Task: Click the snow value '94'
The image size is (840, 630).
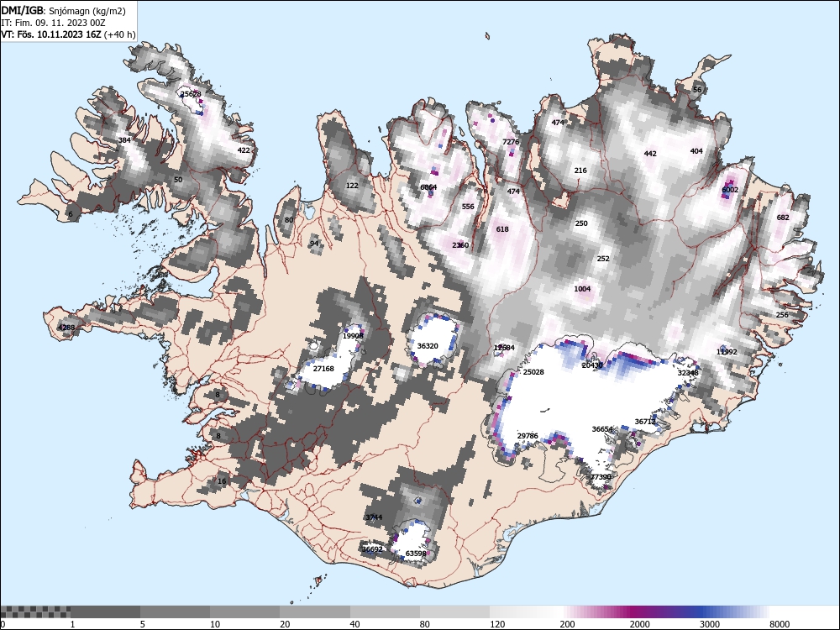Action: click(314, 244)
